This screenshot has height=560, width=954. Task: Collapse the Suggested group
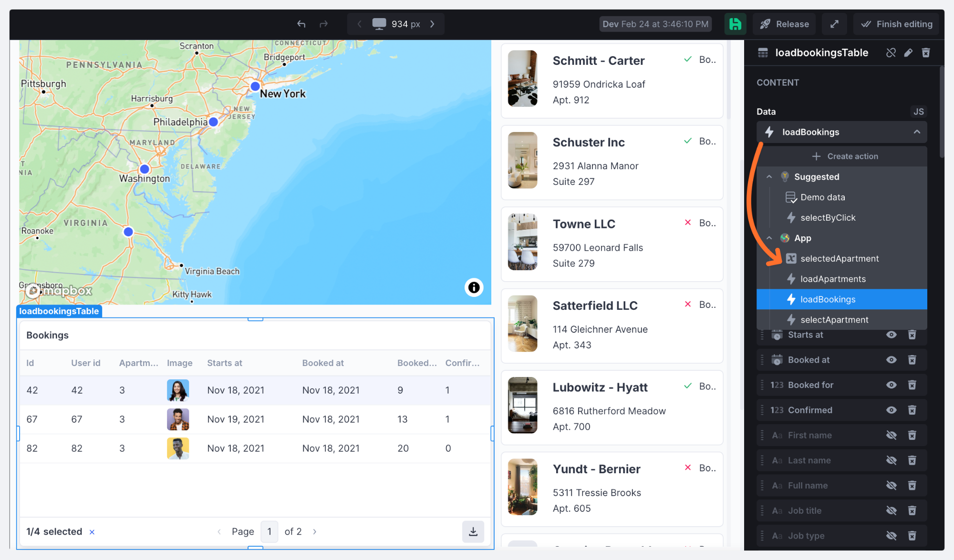pos(769,177)
